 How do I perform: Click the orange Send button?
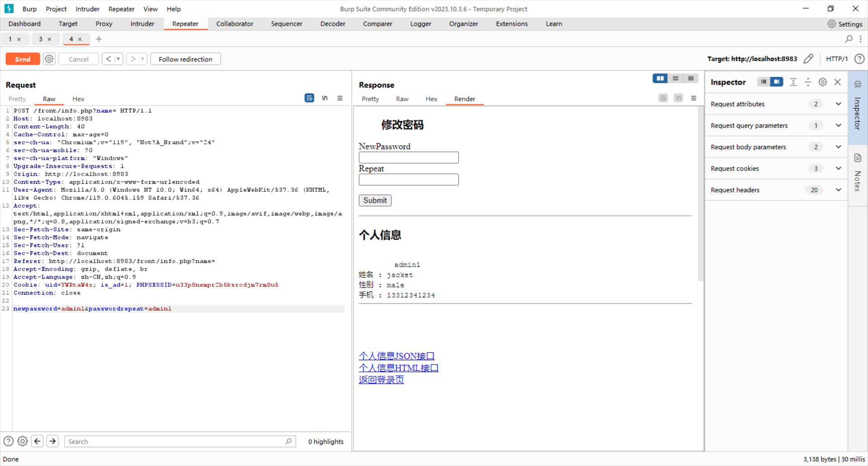(x=23, y=59)
